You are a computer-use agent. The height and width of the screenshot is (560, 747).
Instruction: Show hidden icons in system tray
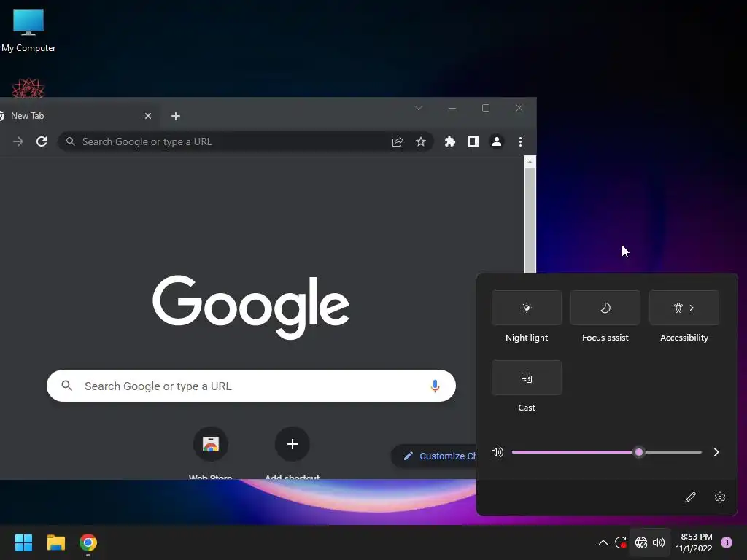coord(603,542)
